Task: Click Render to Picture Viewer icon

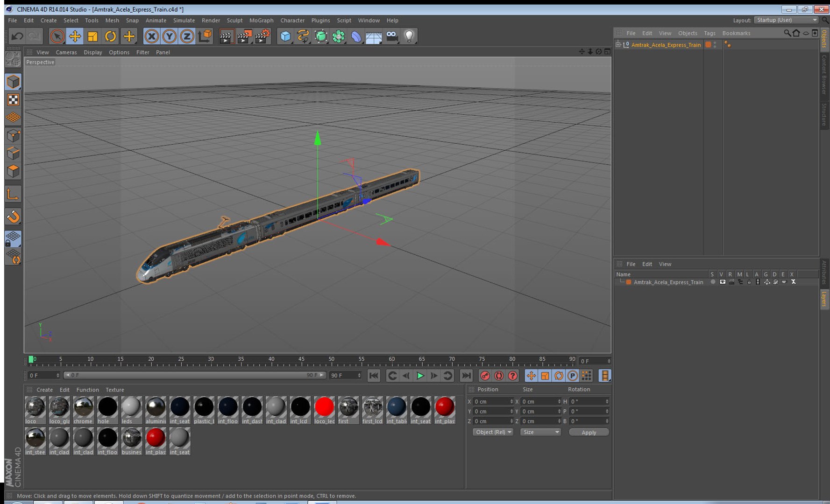Action: pyautogui.click(x=244, y=36)
